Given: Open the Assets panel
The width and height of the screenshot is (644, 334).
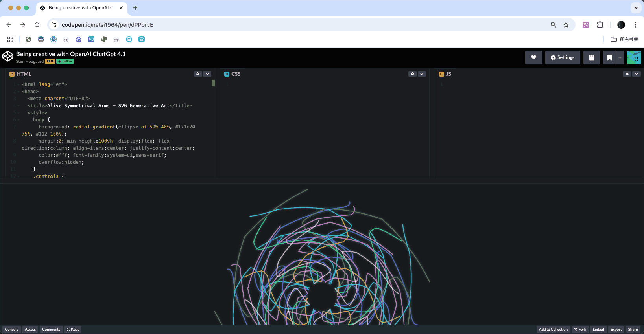Looking at the screenshot, I should point(30,329).
